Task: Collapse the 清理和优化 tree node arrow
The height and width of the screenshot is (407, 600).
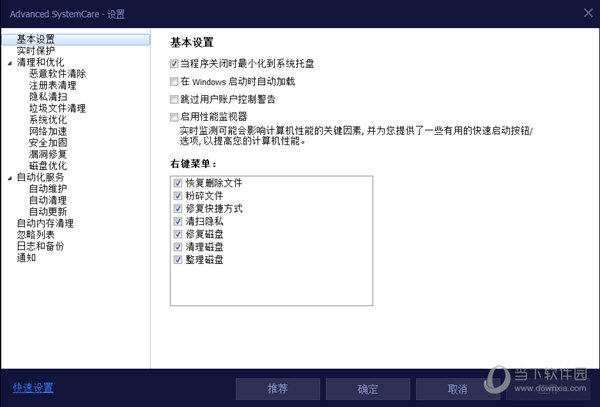Action: (x=10, y=63)
